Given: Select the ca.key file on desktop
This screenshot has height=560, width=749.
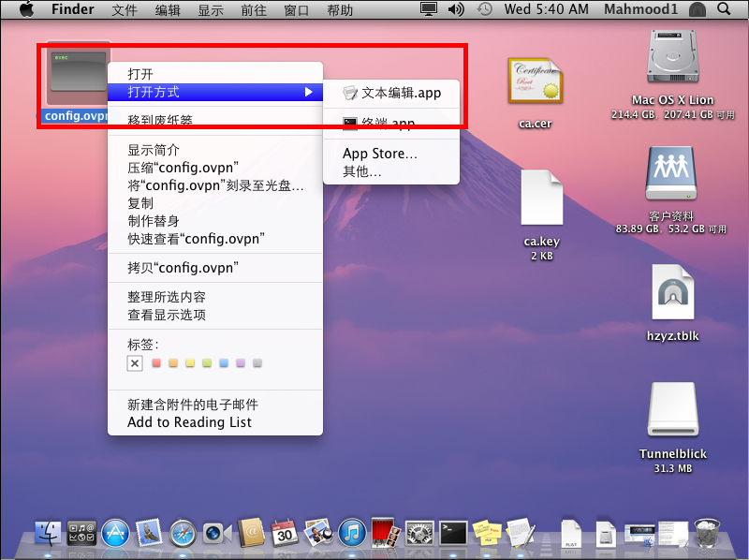Looking at the screenshot, I should point(542,197).
